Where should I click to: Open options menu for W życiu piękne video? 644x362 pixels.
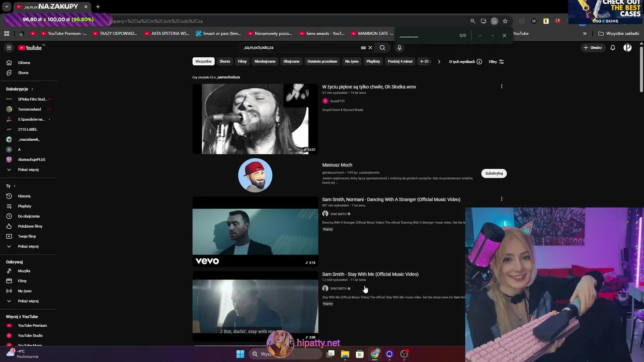(502, 86)
